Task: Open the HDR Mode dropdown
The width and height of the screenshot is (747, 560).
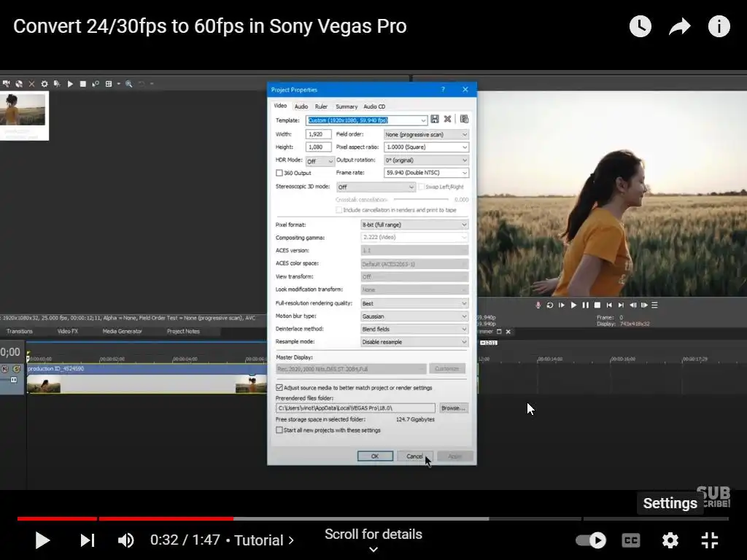Action: pos(320,161)
